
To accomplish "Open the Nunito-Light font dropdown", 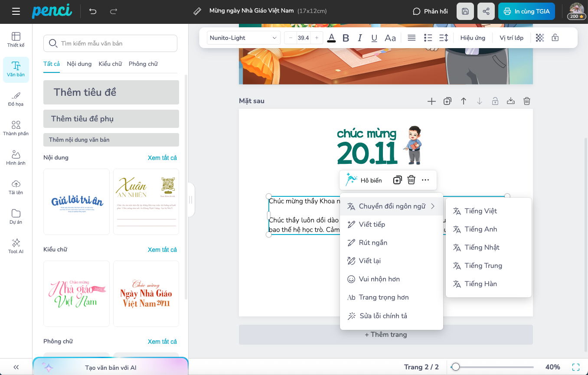I will pos(243,38).
